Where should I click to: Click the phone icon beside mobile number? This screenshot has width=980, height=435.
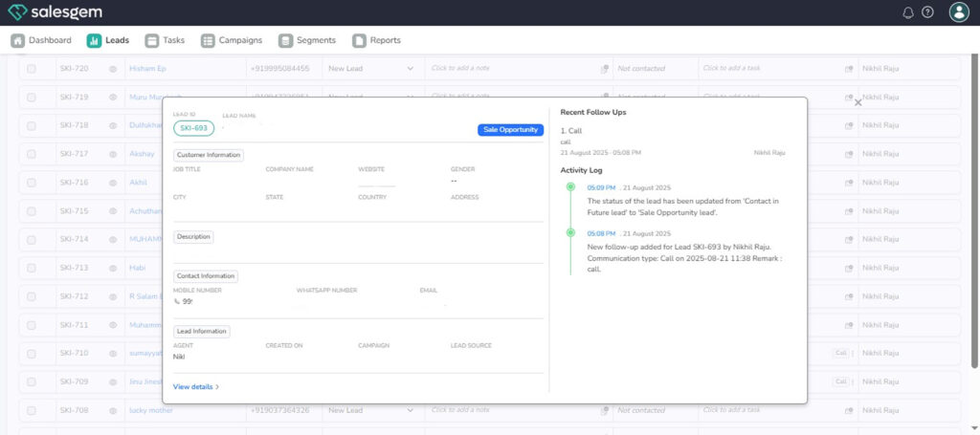pyautogui.click(x=177, y=301)
